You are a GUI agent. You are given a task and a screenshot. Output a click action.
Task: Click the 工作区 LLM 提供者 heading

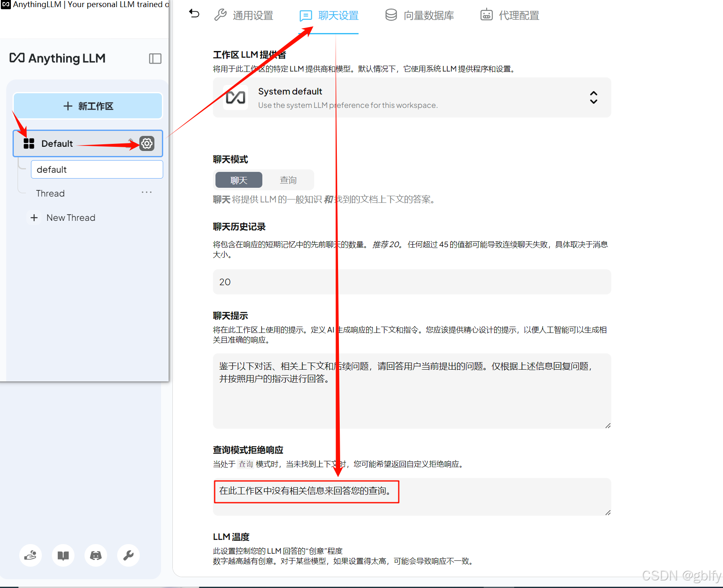[x=249, y=55]
